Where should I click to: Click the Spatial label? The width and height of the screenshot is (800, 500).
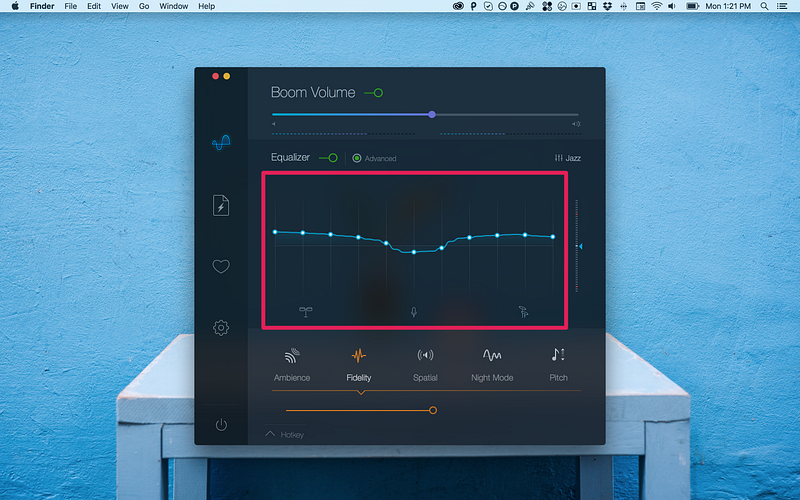tap(425, 378)
